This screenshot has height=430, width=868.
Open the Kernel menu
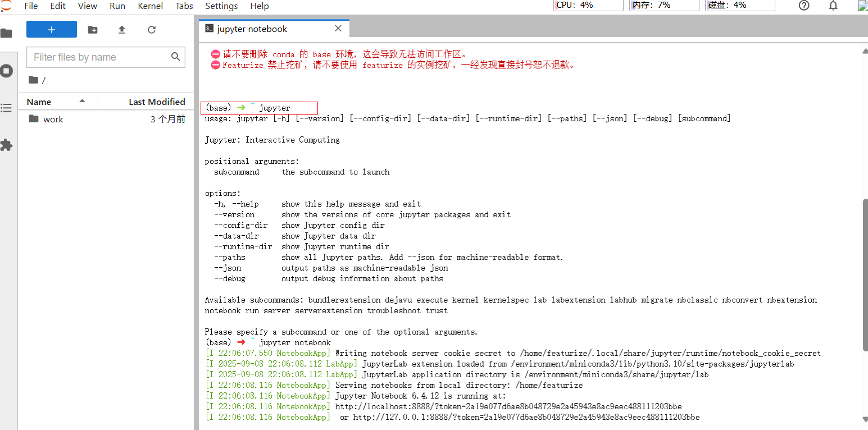coord(150,6)
